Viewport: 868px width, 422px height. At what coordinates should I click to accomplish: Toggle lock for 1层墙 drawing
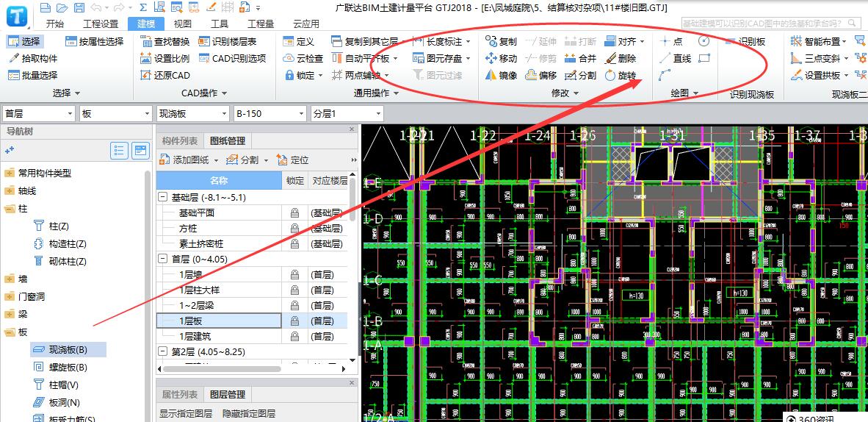coord(295,274)
